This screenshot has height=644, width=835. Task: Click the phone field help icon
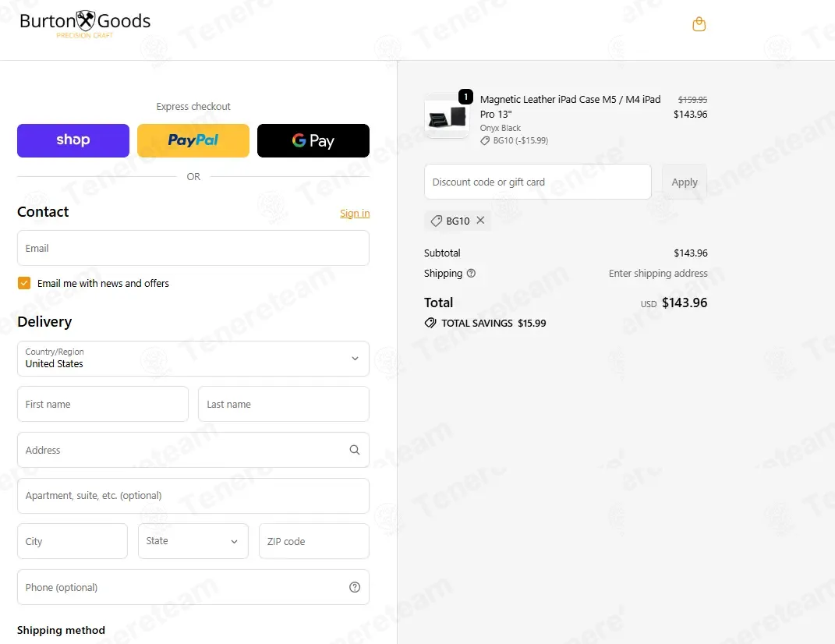click(x=355, y=587)
